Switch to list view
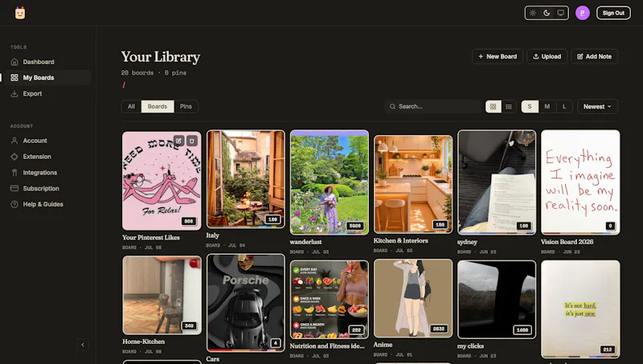The width and height of the screenshot is (643, 364). coord(509,107)
